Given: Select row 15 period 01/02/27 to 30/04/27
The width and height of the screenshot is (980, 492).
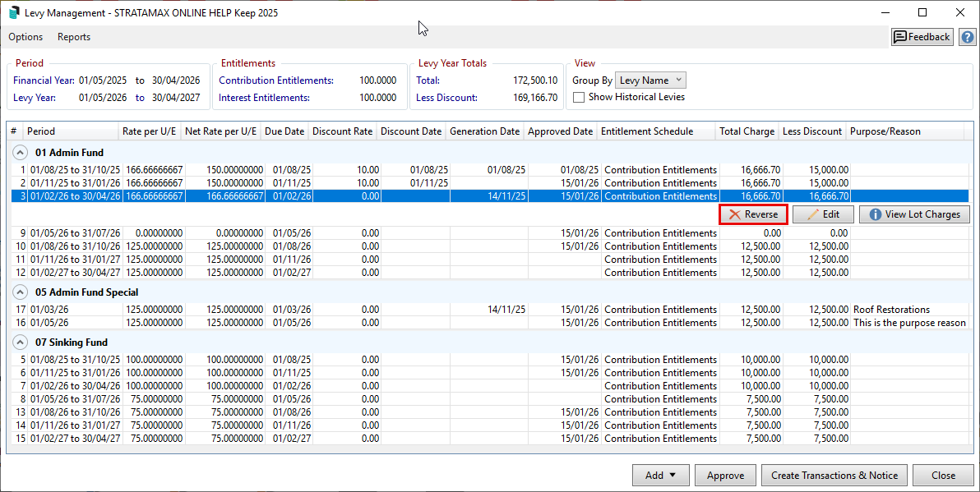Looking at the screenshot, I should (489, 439).
